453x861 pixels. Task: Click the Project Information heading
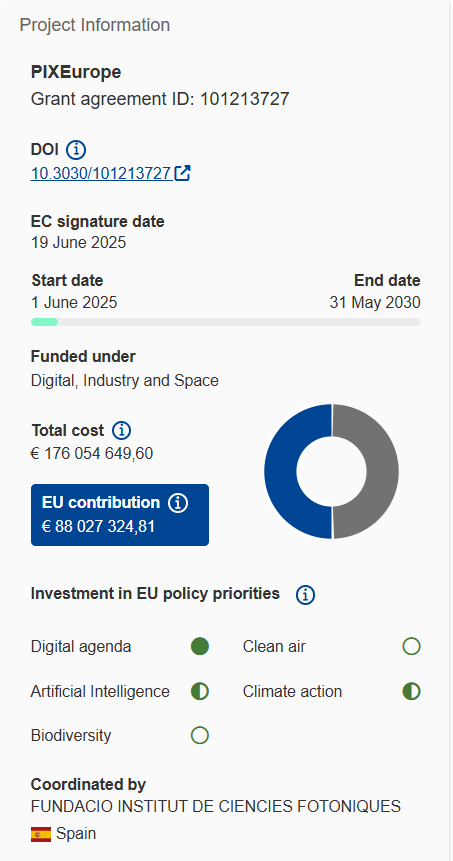(94, 25)
